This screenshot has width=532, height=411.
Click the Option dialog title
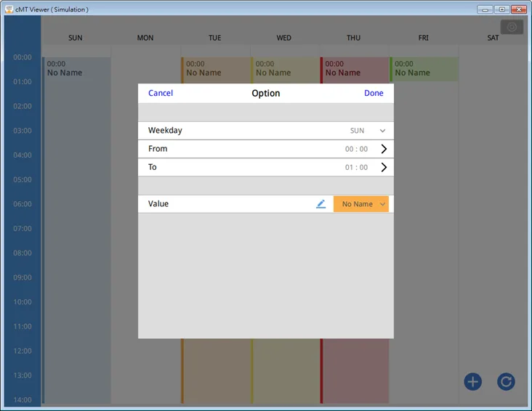tap(266, 93)
